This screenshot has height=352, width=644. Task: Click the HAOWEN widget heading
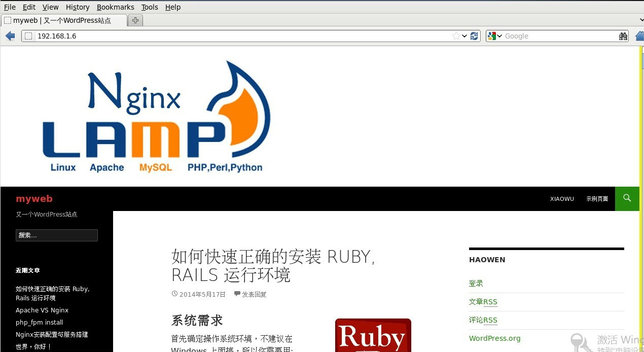(487, 260)
